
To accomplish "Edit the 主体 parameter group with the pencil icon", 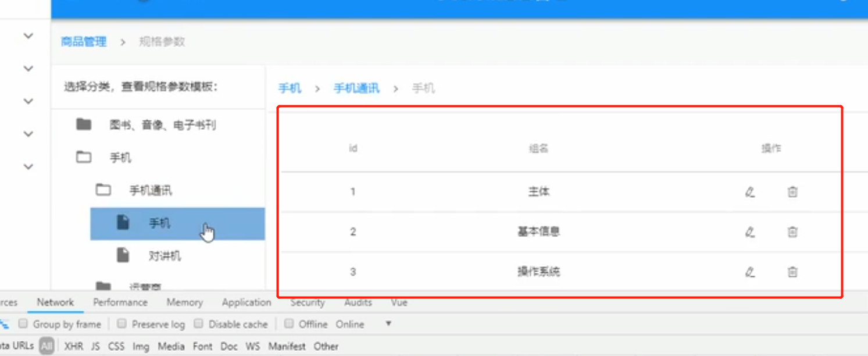I will (x=750, y=191).
